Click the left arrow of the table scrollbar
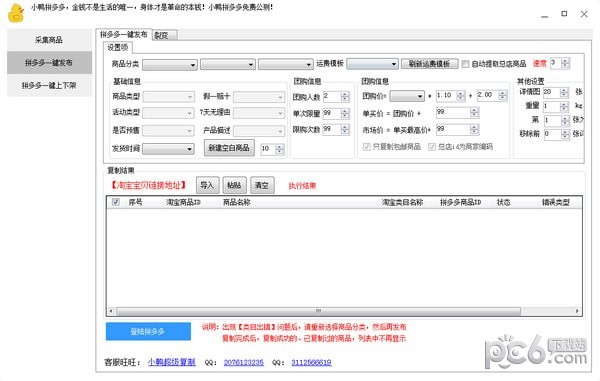Image resolution: width=600 pixels, height=381 pixels. (111, 311)
